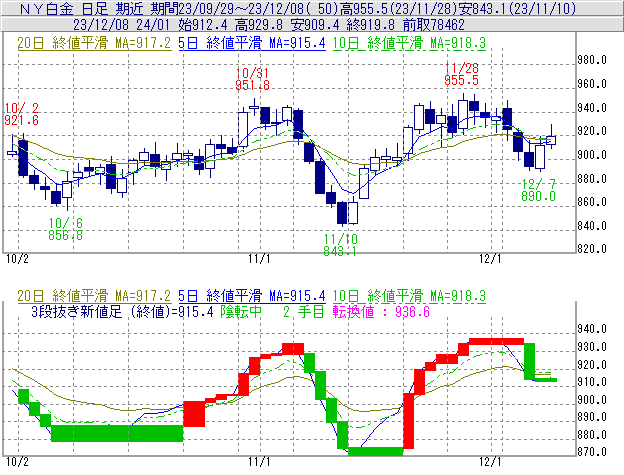Click the '12/ 7 890.0' low label

[538, 190]
